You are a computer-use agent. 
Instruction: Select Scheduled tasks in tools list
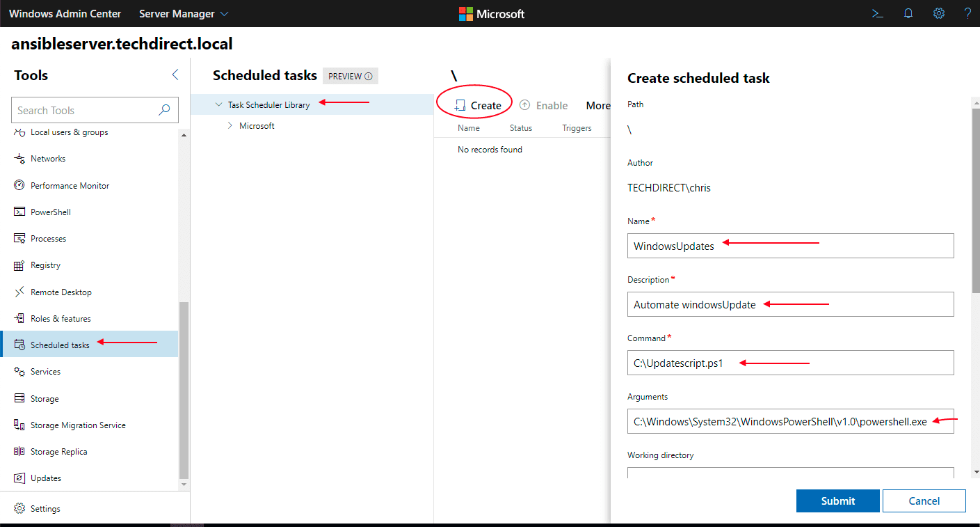click(60, 345)
